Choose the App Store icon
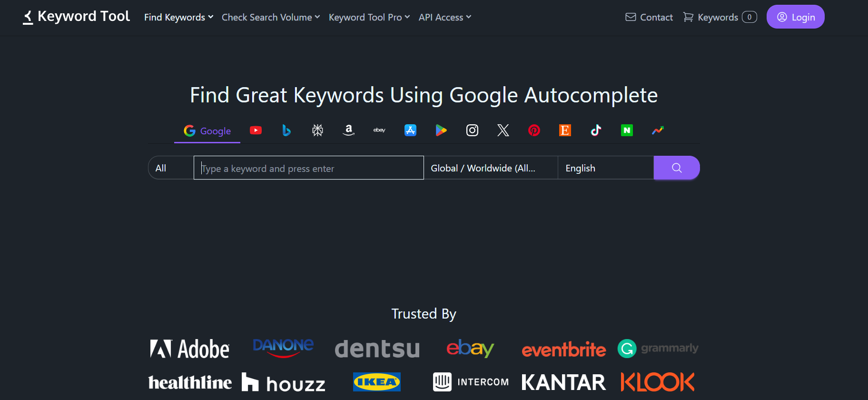 tap(410, 130)
